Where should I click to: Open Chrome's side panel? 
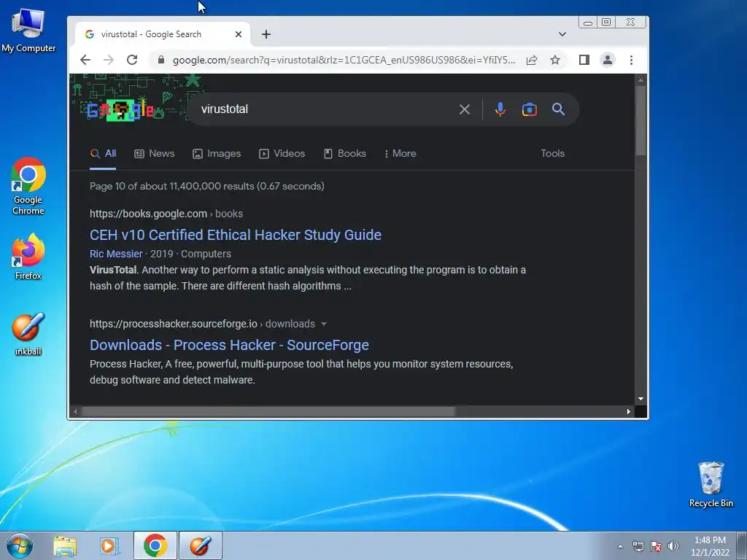click(x=584, y=60)
